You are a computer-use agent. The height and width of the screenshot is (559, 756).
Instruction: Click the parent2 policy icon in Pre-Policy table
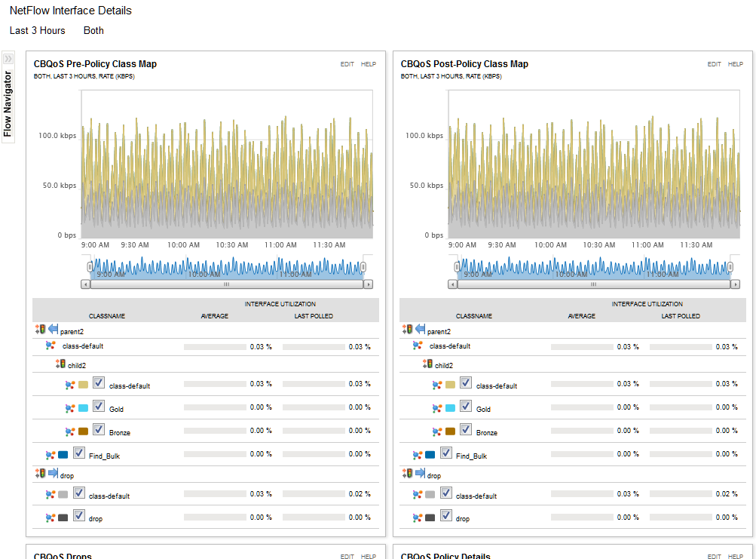[x=41, y=329]
